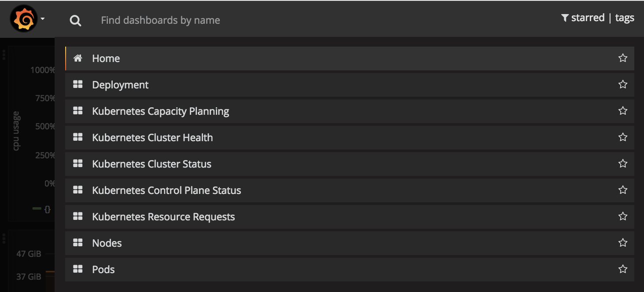Toggle star for Kubernetes Capacity Planning
Image resolution: width=644 pixels, height=292 pixels.
(x=622, y=111)
